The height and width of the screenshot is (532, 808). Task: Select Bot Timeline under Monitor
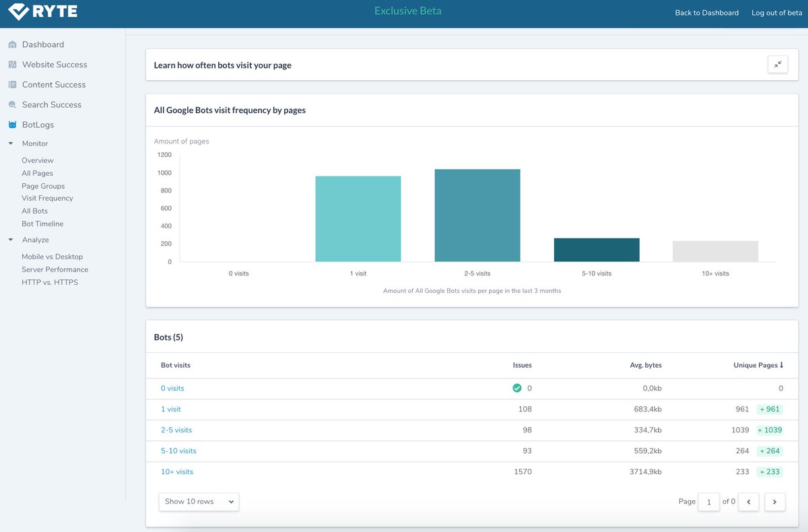tap(42, 224)
